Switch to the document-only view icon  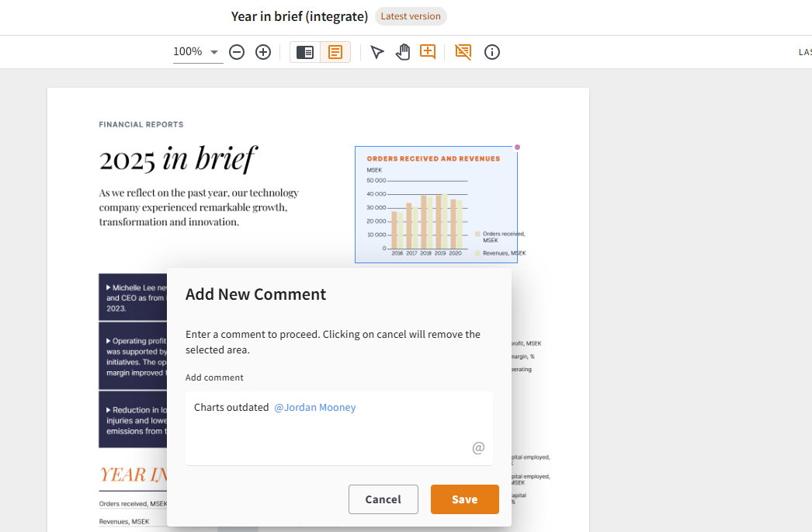335,52
